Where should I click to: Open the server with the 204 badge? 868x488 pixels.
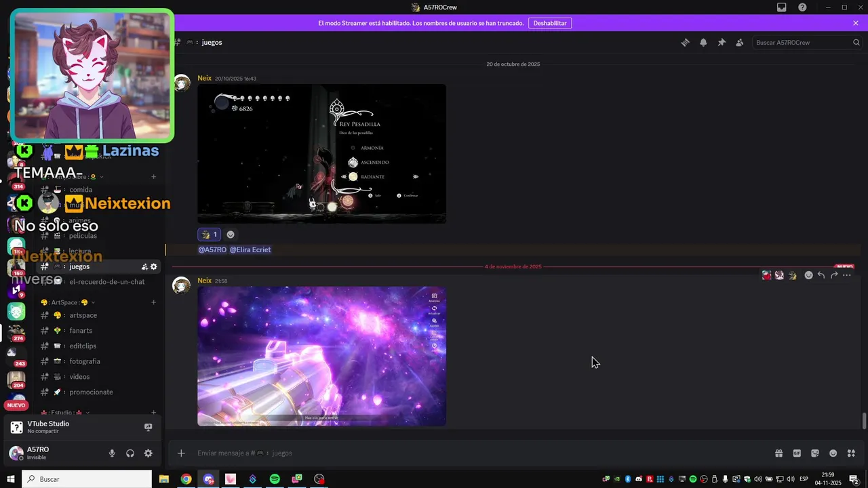(x=16, y=380)
